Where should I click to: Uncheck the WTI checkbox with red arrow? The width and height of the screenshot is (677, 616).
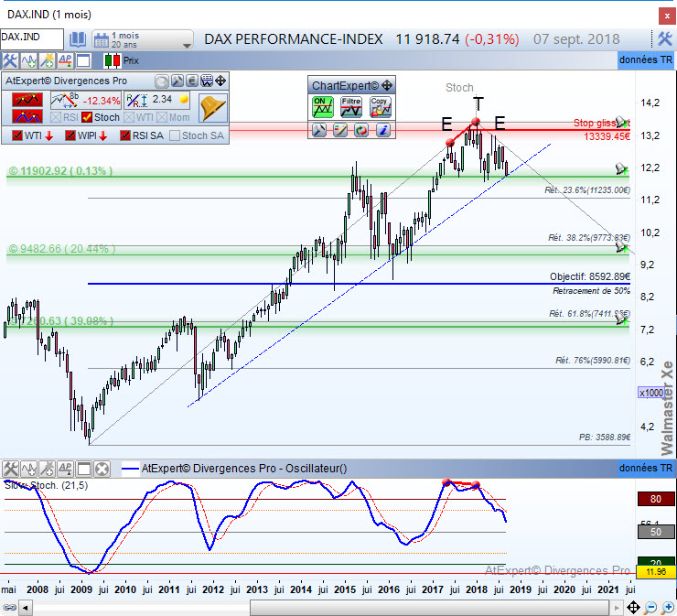[17, 135]
